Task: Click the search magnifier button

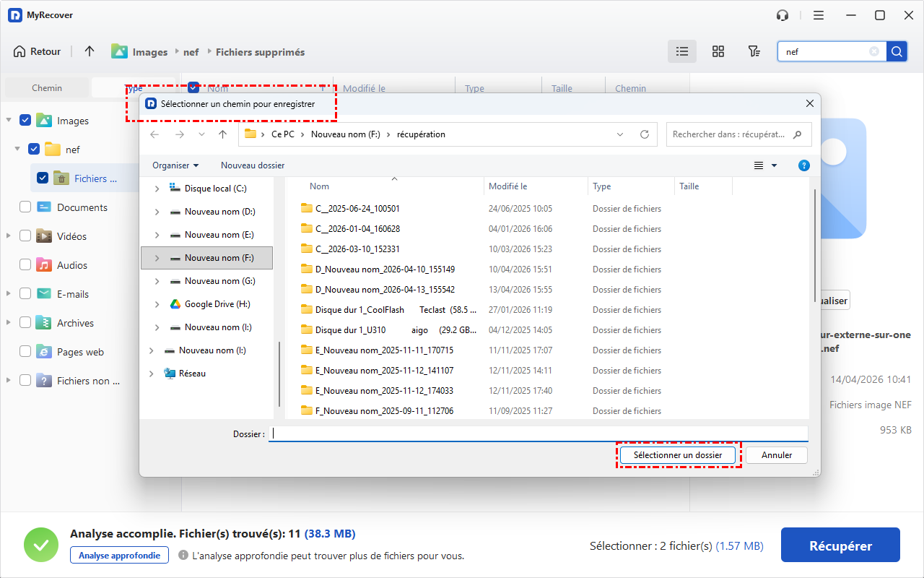Action: click(896, 51)
